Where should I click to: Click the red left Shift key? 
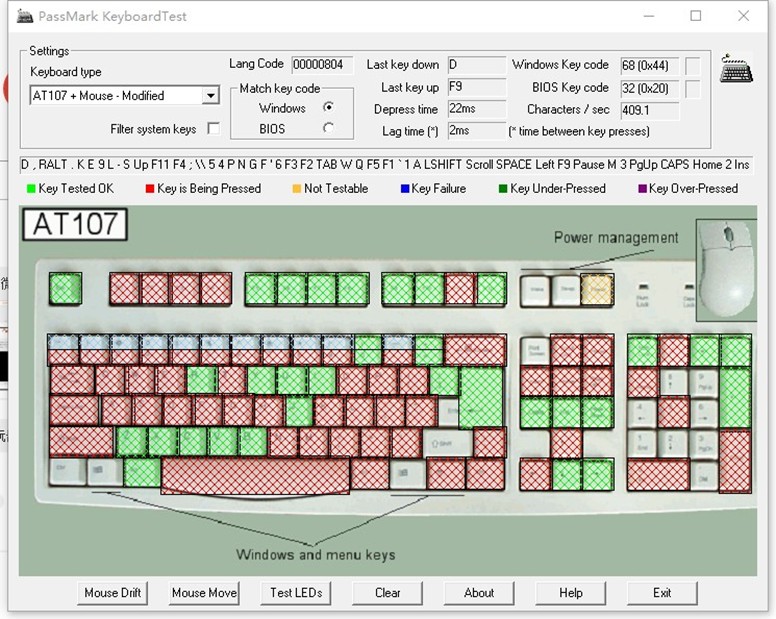tap(82, 442)
